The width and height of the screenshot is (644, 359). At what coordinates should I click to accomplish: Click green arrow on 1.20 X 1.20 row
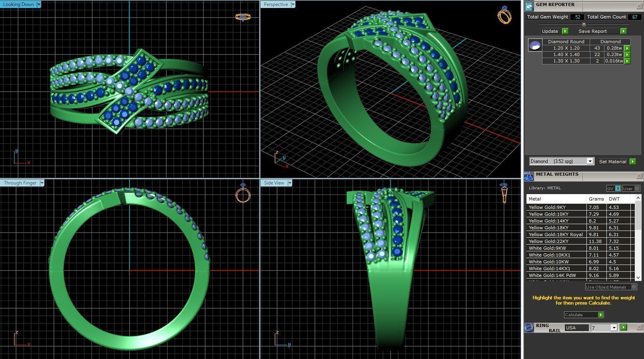627,48
